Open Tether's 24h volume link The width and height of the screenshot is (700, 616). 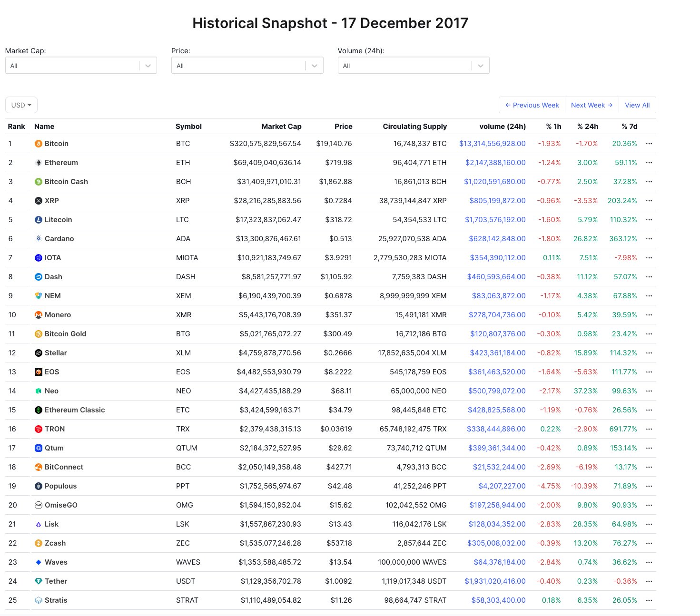(495, 581)
